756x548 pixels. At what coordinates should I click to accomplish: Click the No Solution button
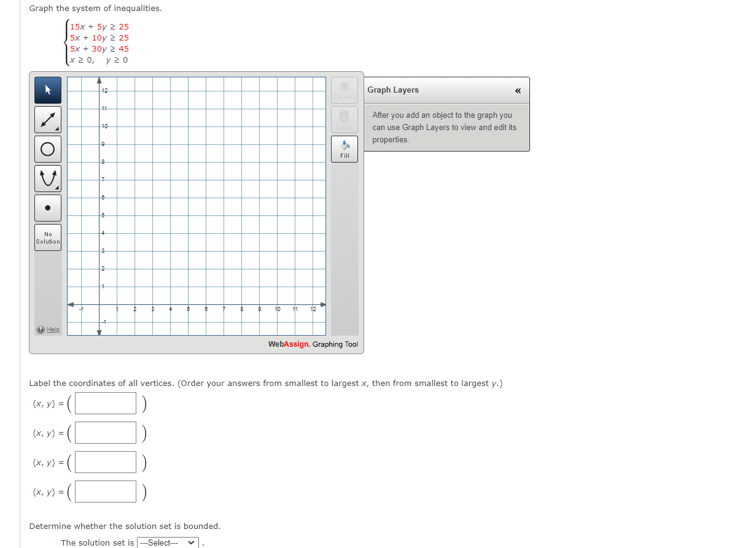pyautogui.click(x=48, y=237)
